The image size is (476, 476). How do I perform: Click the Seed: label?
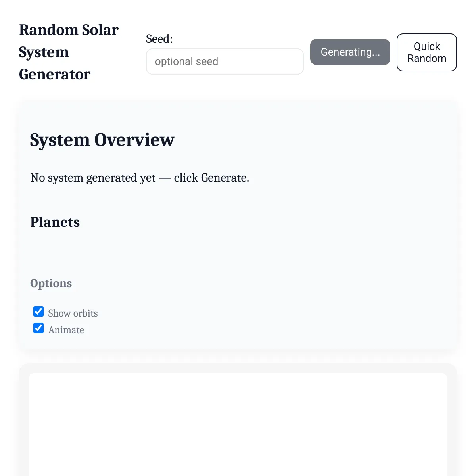(x=159, y=38)
